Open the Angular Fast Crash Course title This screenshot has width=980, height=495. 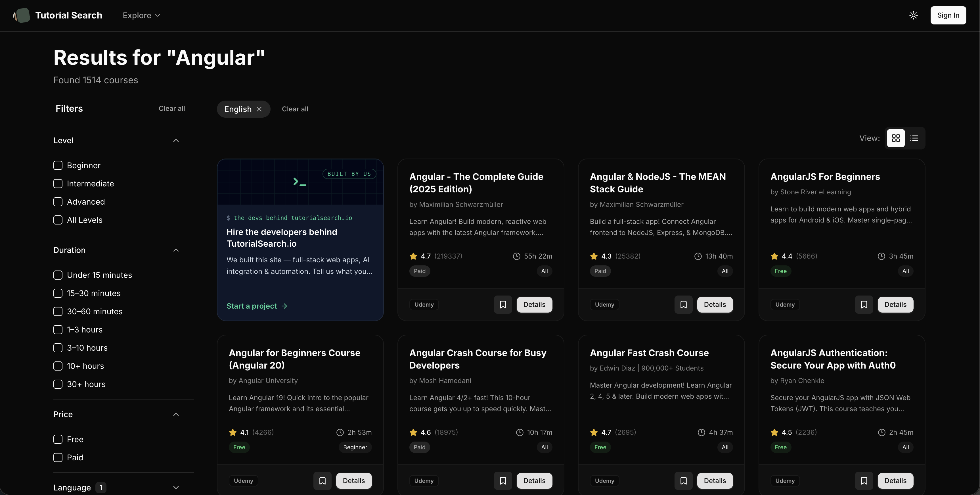[649, 353]
